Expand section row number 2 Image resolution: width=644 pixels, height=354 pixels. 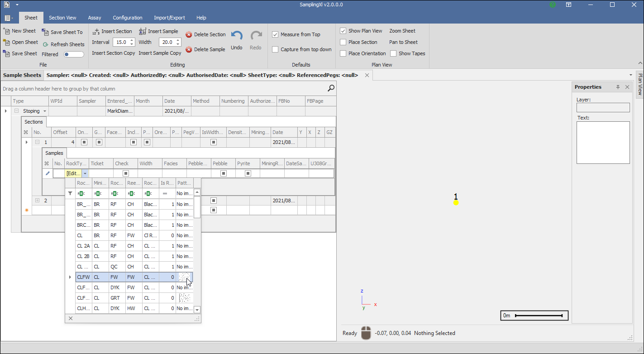38,201
